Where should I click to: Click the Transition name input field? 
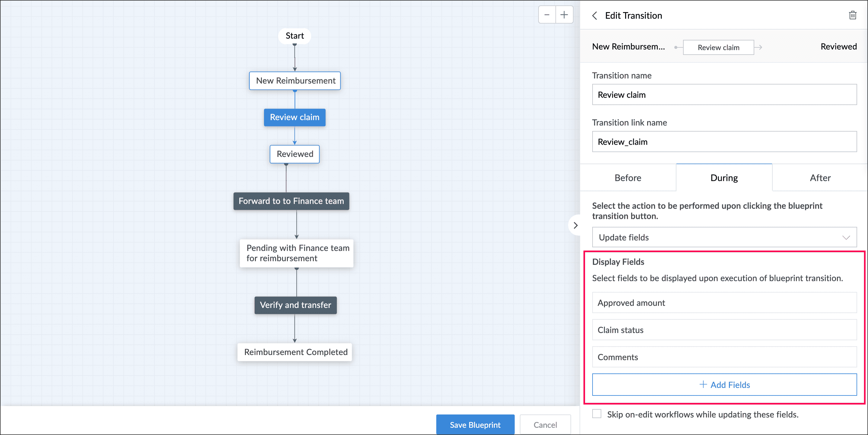tap(724, 95)
